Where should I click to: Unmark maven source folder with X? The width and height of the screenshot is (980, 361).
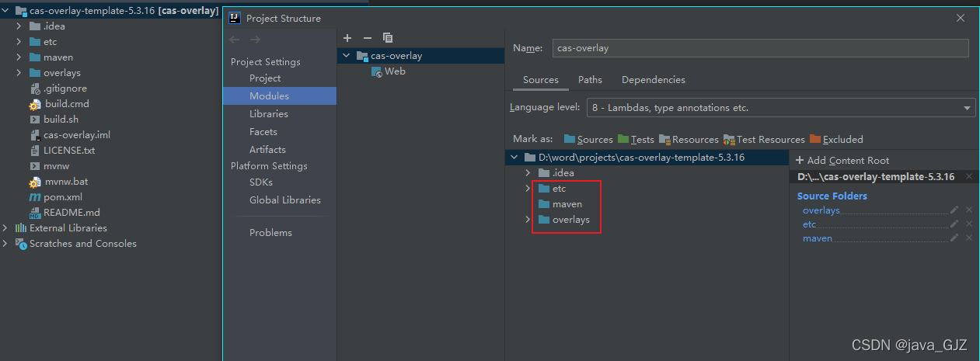[x=969, y=238]
